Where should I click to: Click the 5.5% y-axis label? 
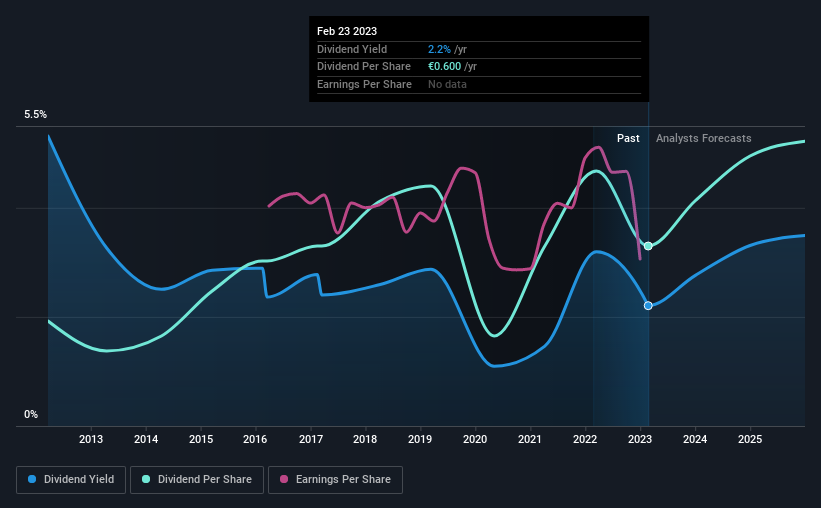36,115
